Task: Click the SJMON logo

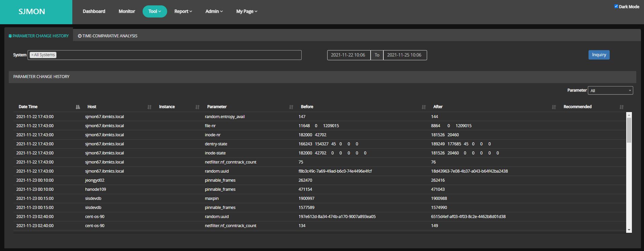Action: click(x=32, y=12)
